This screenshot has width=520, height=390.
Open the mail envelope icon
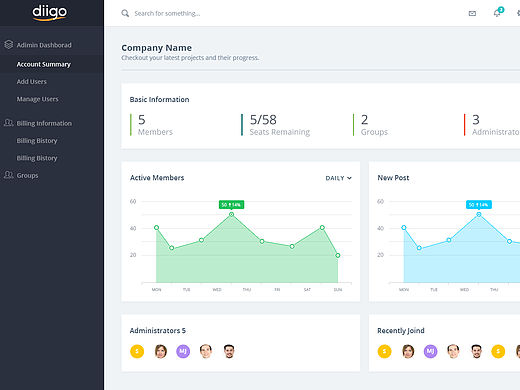[472, 13]
